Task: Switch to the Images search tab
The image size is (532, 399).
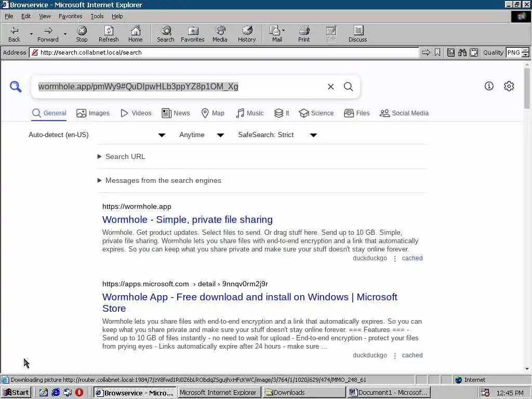Action: click(93, 113)
